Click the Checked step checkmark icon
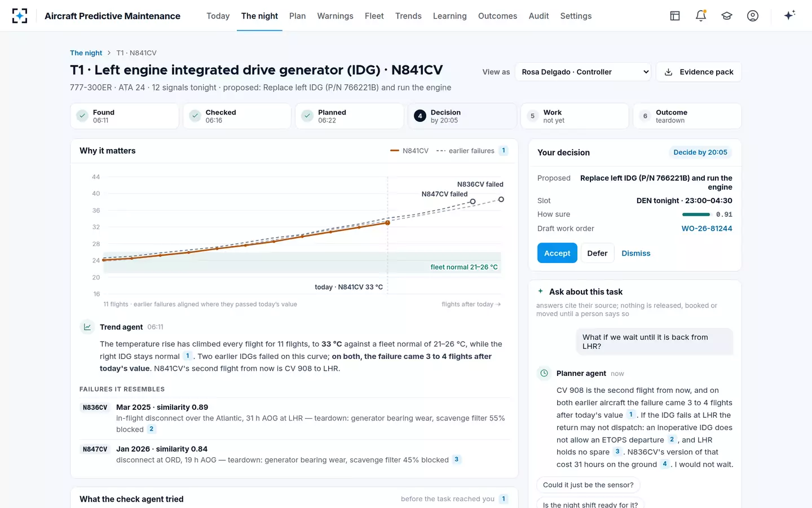The image size is (812, 508). point(195,116)
